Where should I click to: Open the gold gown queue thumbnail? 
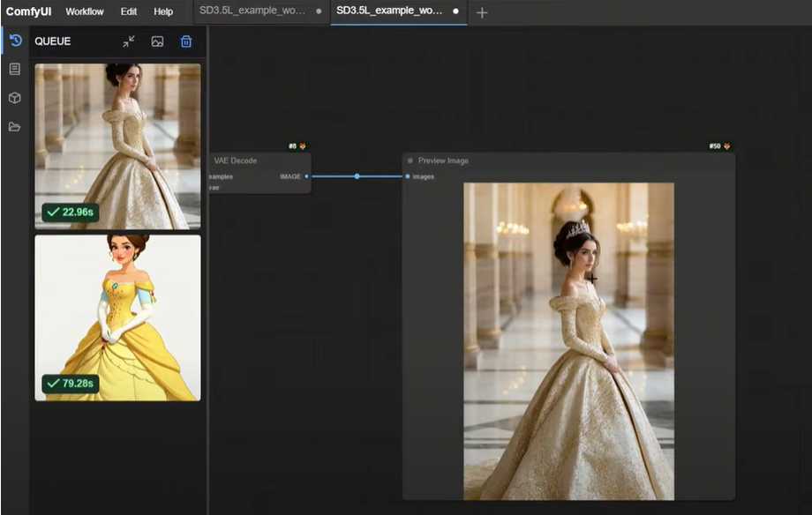[117, 146]
